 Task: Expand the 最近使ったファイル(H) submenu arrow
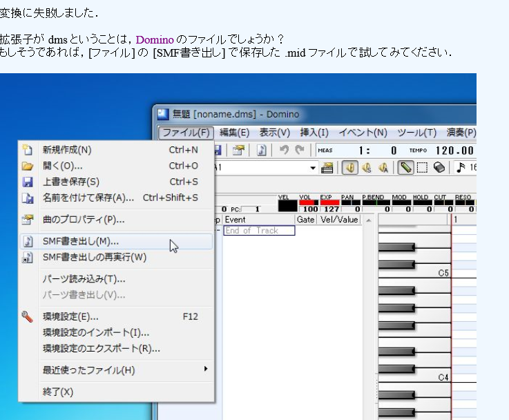coord(206,369)
